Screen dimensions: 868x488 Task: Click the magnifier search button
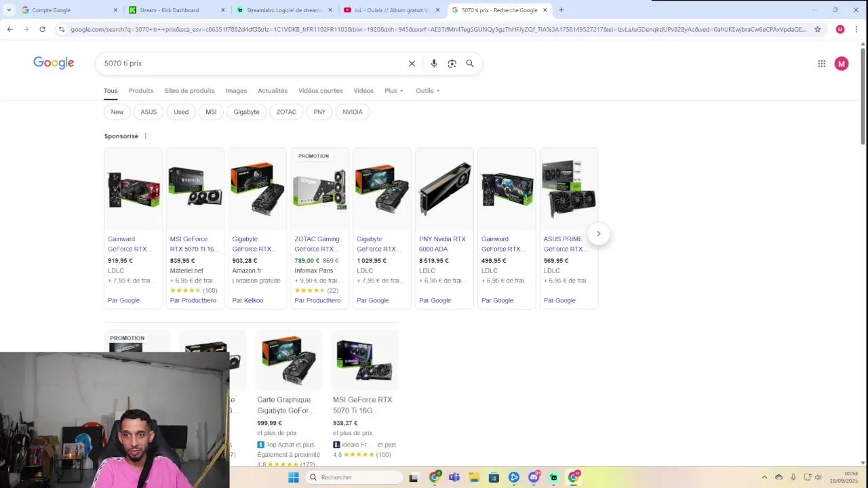(x=470, y=64)
